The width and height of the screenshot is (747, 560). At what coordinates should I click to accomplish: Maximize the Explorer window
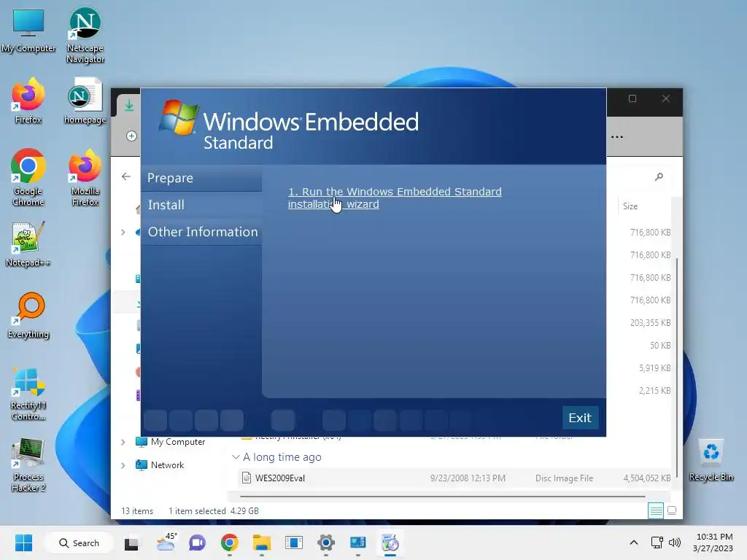click(x=632, y=98)
